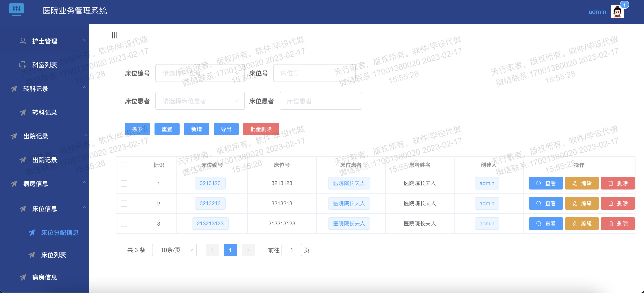Click the system logo icon

17,9
